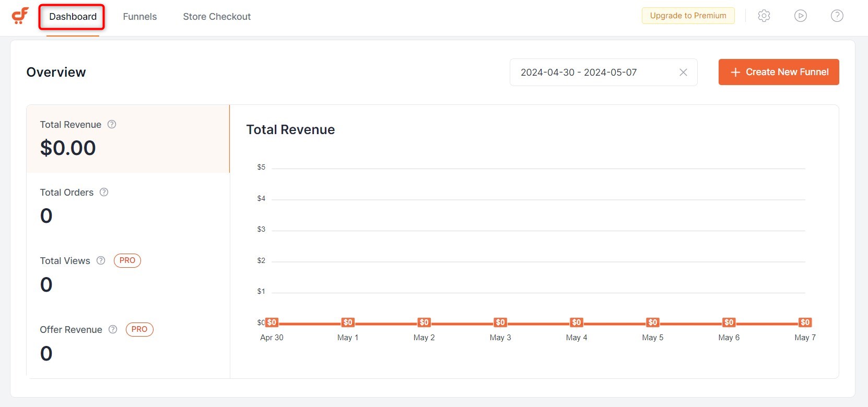Select the Offer Revenue stat card

[x=128, y=344]
